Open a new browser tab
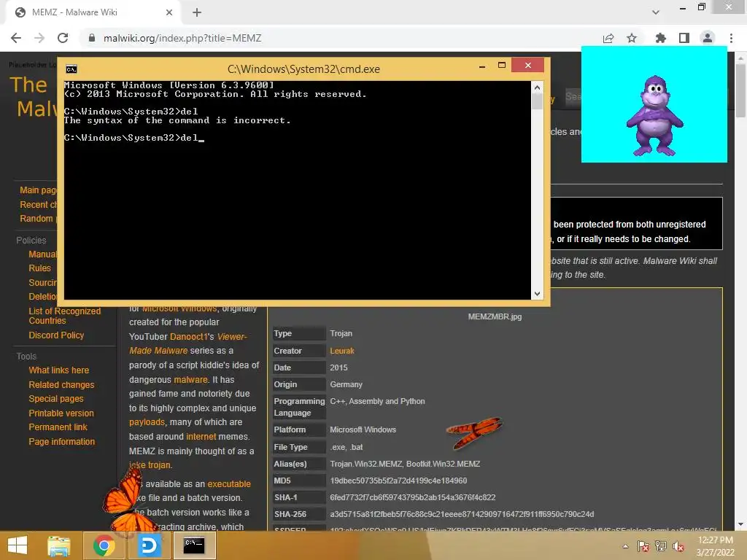747x560 pixels. (x=197, y=12)
